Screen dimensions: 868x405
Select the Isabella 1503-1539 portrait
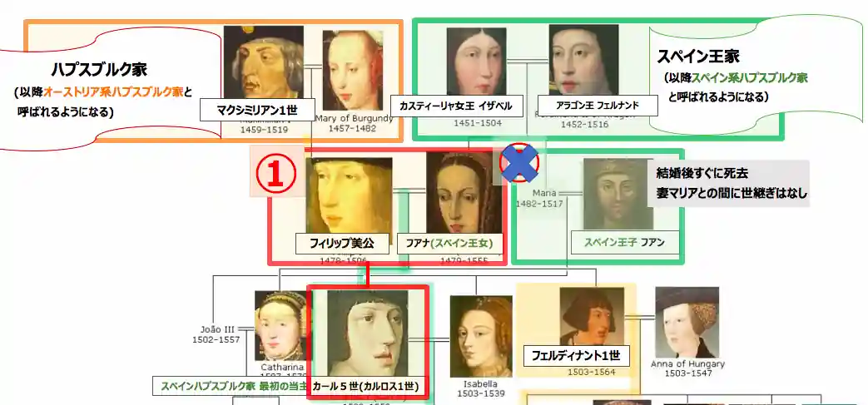pyautogui.click(x=481, y=337)
